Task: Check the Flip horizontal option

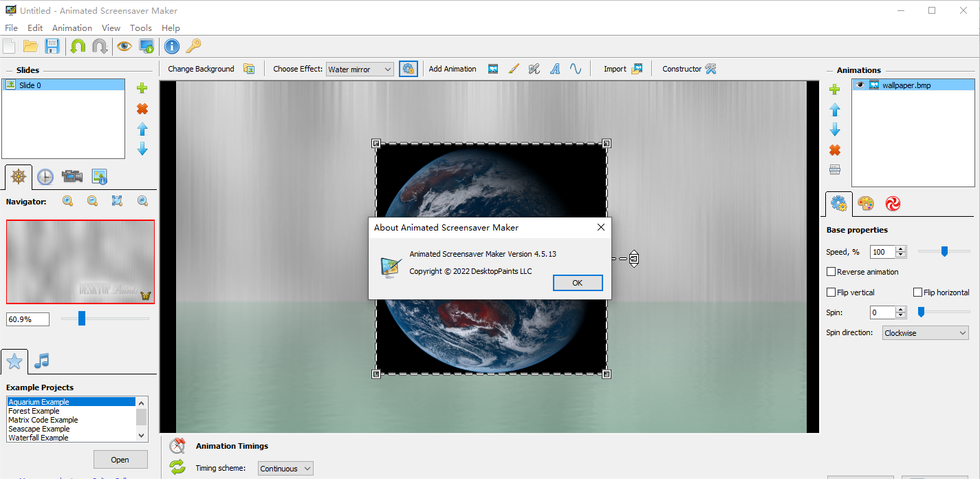Action: point(917,292)
